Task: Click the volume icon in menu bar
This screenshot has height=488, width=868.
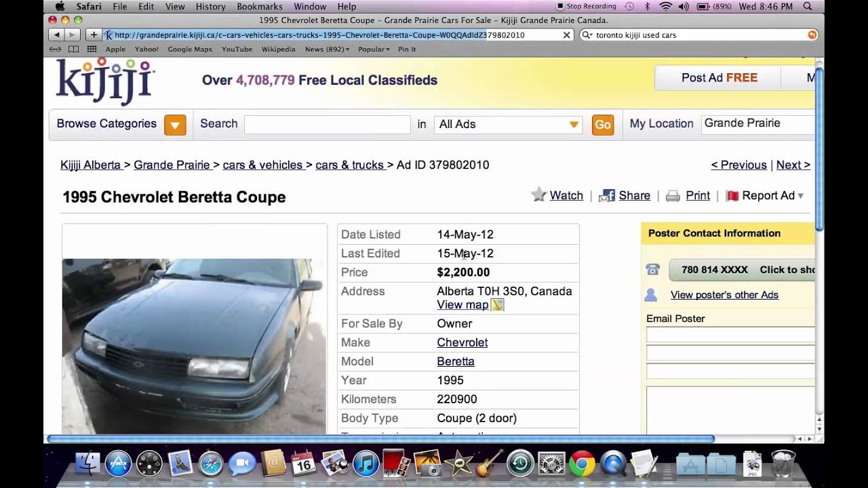Action: tap(683, 7)
